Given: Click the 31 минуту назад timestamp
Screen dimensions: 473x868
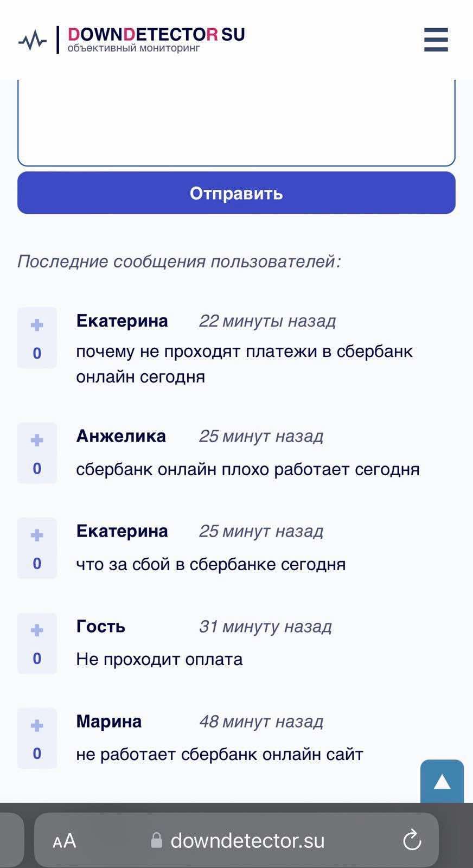Looking at the screenshot, I should click(x=265, y=627).
